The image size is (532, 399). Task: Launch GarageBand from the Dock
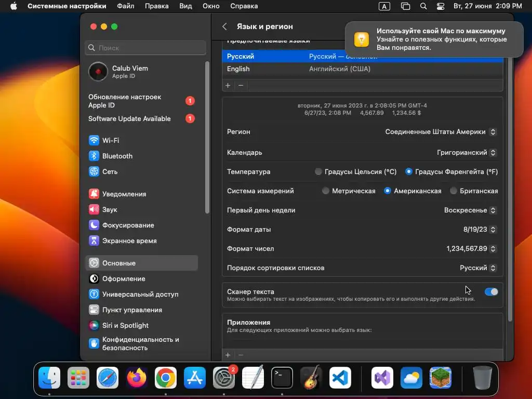[x=311, y=377]
